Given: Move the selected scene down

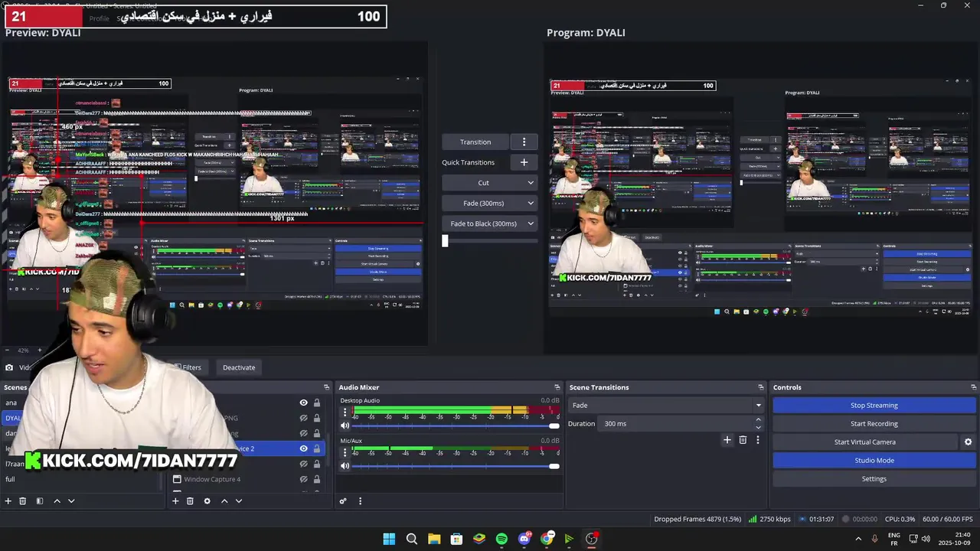Looking at the screenshot, I should point(71,501).
